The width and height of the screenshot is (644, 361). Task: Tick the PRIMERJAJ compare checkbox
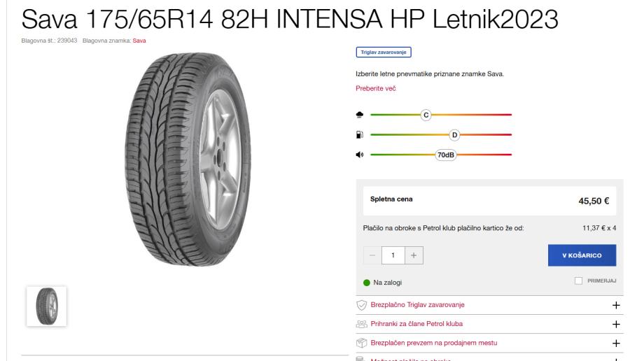point(578,281)
